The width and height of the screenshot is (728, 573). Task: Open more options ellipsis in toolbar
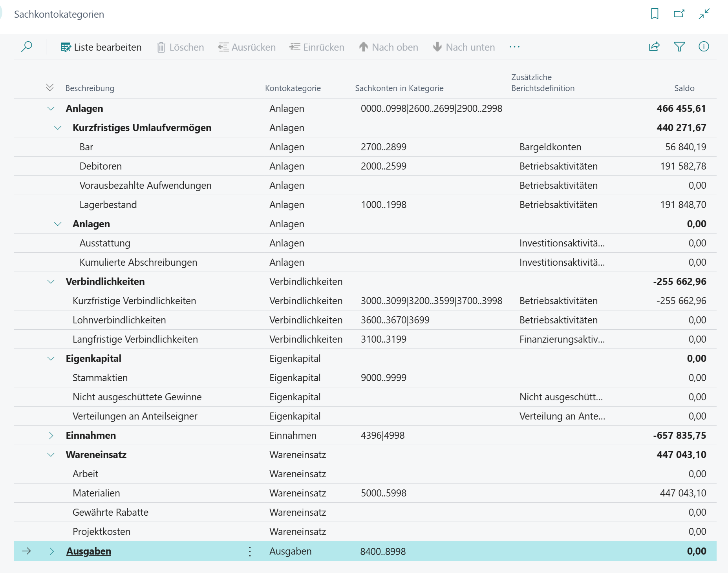click(514, 47)
